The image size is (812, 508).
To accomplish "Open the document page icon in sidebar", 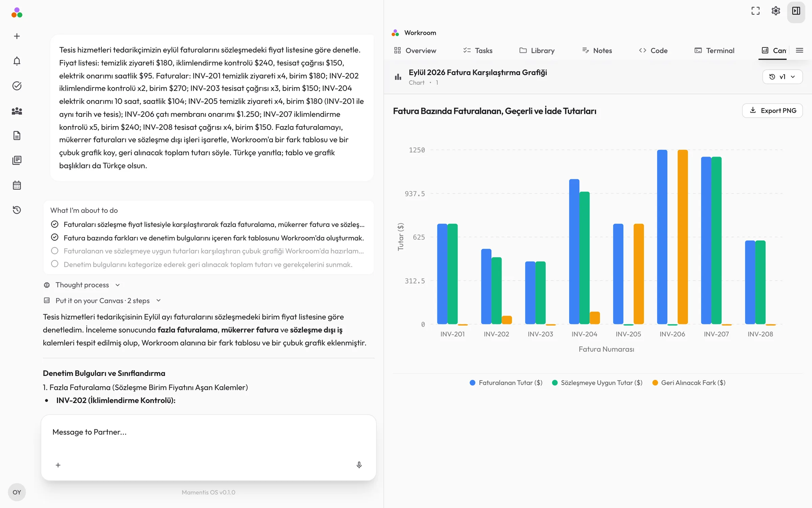I will pyautogui.click(x=17, y=135).
